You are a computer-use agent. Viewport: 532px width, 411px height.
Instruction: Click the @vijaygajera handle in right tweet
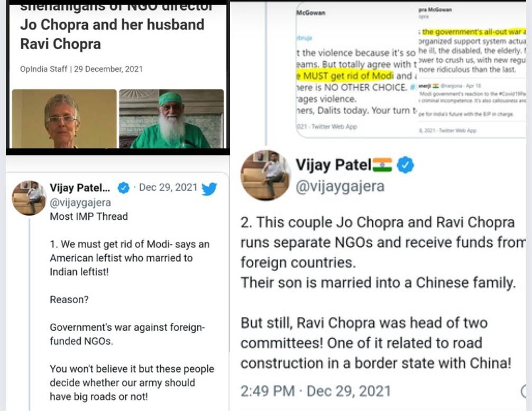[x=340, y=186]
